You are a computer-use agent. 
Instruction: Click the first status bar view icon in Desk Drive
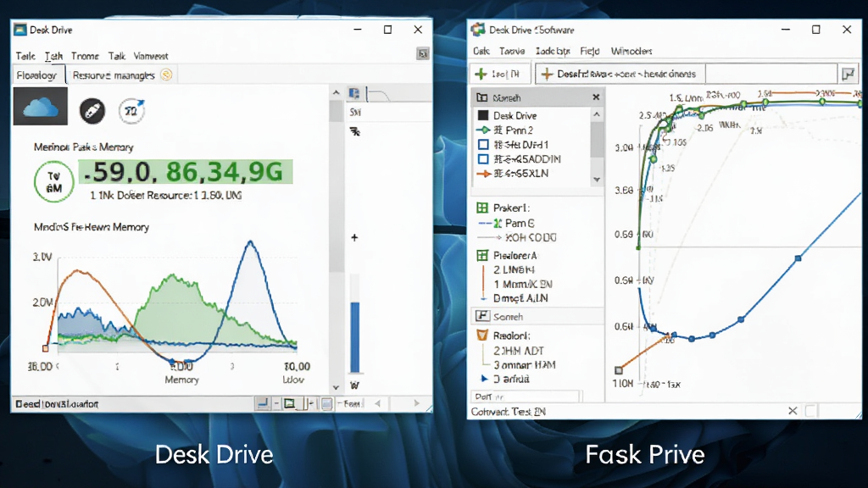[263, 403]
